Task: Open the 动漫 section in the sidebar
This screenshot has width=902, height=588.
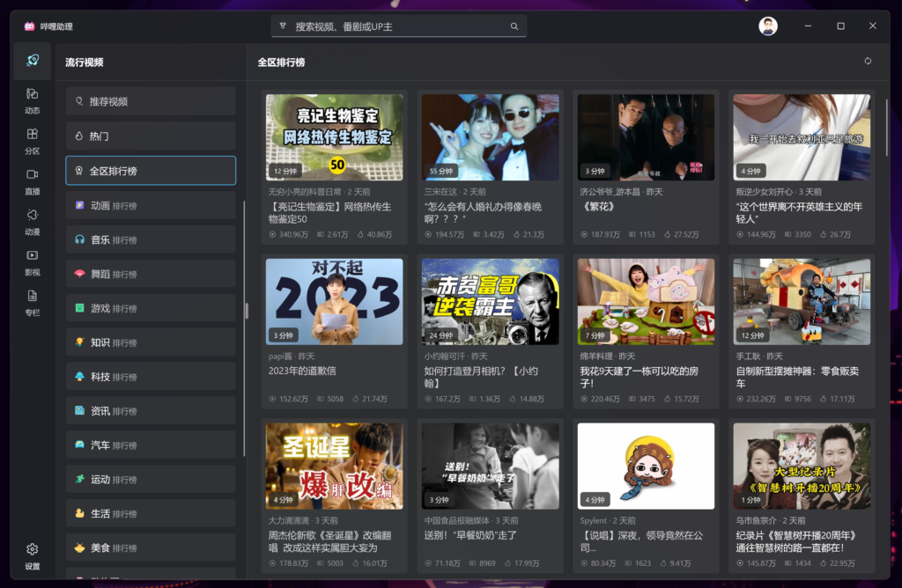Action: pos(32,222)
